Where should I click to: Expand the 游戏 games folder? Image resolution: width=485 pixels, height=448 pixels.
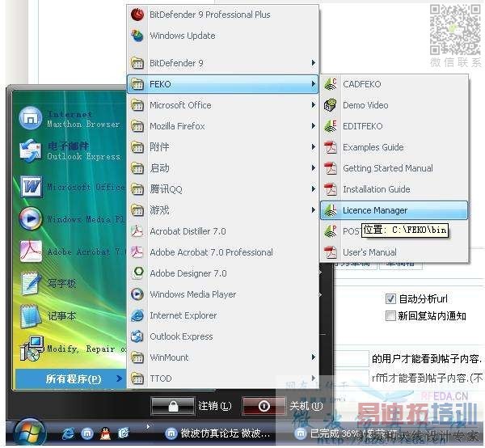pyautogui.click(x=223, y=210)
